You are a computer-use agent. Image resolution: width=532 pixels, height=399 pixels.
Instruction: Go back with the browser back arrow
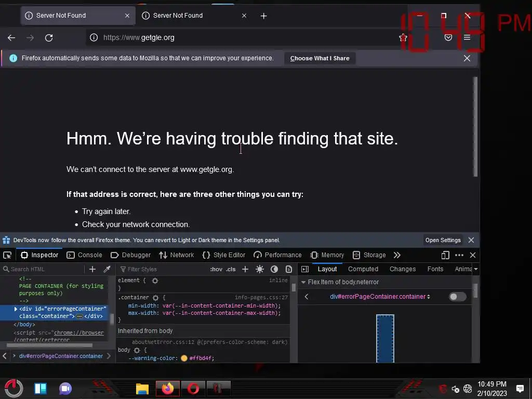11,37
